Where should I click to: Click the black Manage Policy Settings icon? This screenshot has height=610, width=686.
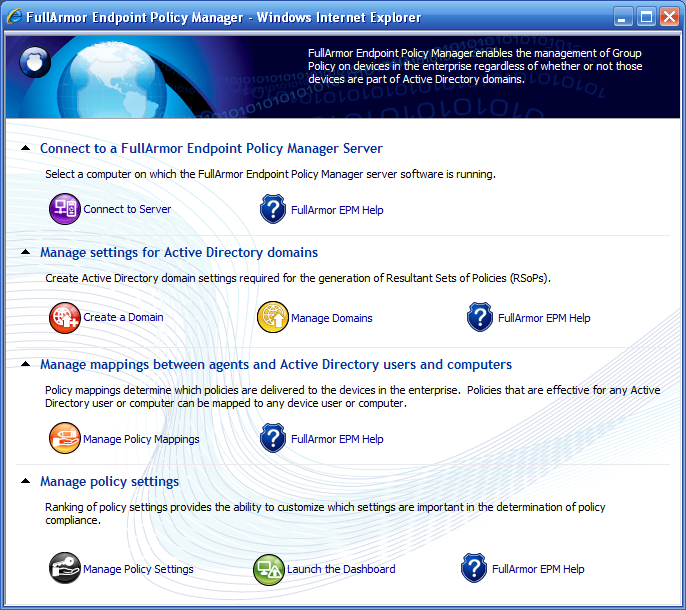tap(65, 568)
